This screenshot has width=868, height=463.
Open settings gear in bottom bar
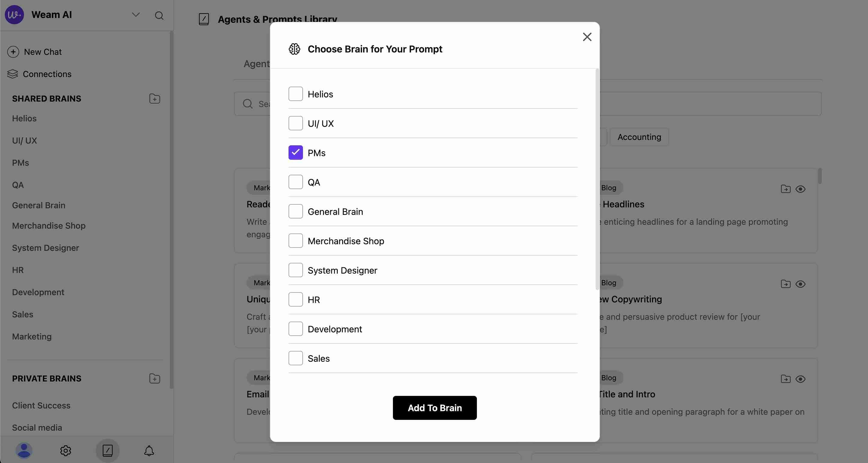(x=66, y=450)
